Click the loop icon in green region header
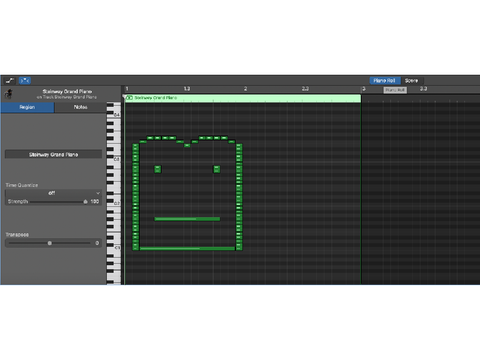 [129, 98]
